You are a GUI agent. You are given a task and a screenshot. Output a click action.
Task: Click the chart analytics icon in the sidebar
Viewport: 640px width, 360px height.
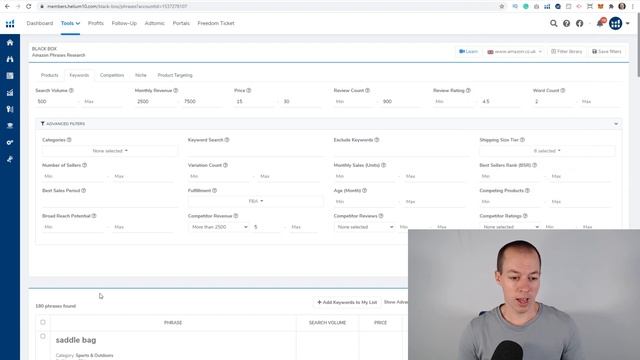(10, 93)
